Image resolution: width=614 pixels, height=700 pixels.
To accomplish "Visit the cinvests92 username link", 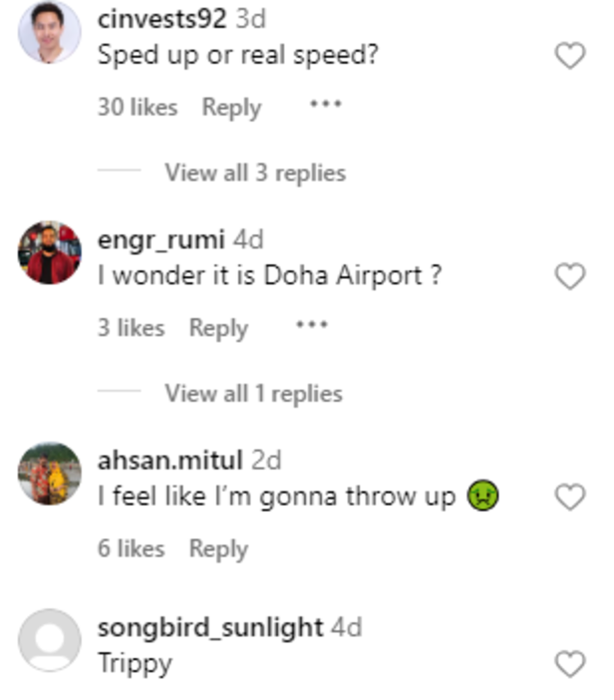I will coord(162,18).
